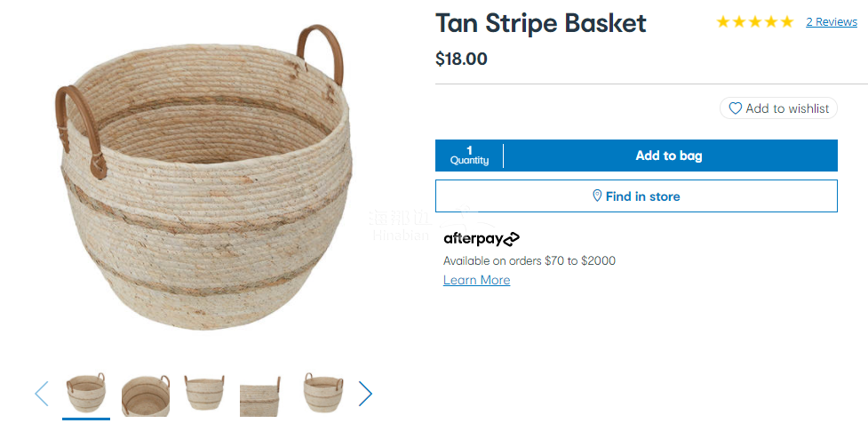Select the currently highlighted first basket thumbnail

(x=85, y=393)
